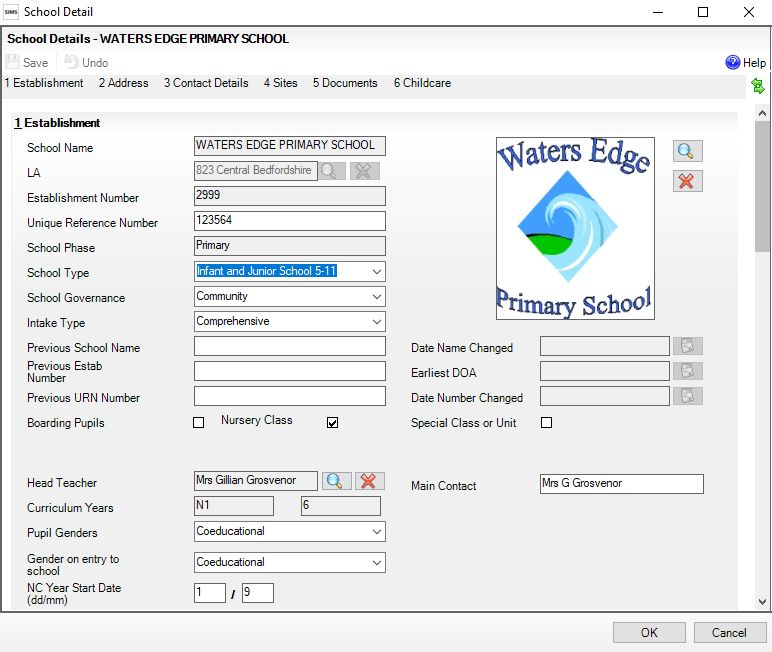Open the 6 Childcare section
Image resolution: width=772 pixels, height=652 pixels.
tap(422, 83)
